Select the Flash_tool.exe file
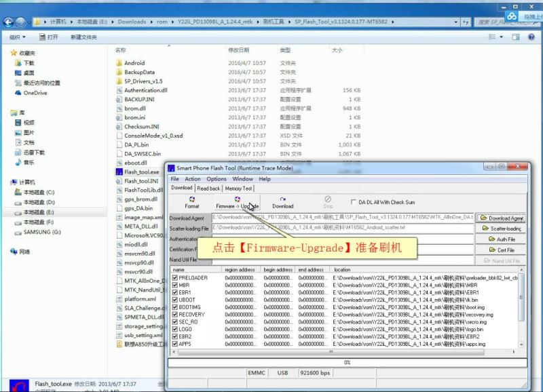543x392 pixels. [142, 172]
